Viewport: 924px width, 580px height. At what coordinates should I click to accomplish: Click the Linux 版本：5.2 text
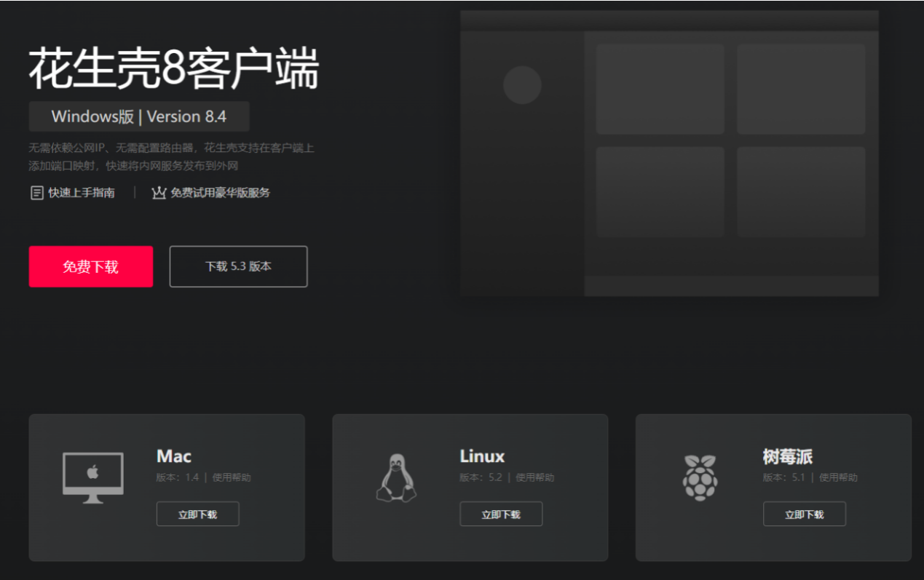coord(481,478)
